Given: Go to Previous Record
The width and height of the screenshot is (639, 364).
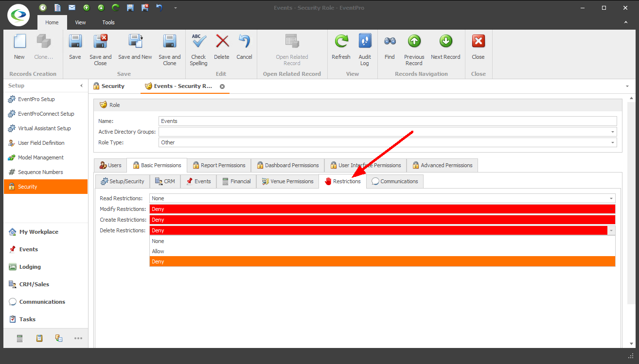Looking at the screenshot, I should tap(414, 50).
